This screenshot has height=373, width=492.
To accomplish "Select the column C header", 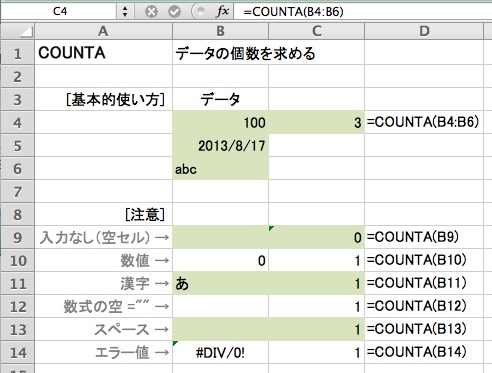I will (316, 31).
